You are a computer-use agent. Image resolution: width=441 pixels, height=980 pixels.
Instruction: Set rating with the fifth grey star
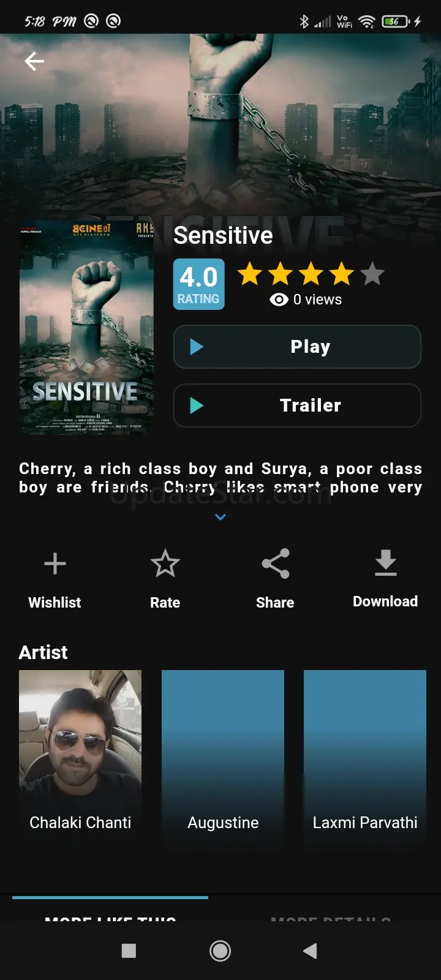click(372, 274)
